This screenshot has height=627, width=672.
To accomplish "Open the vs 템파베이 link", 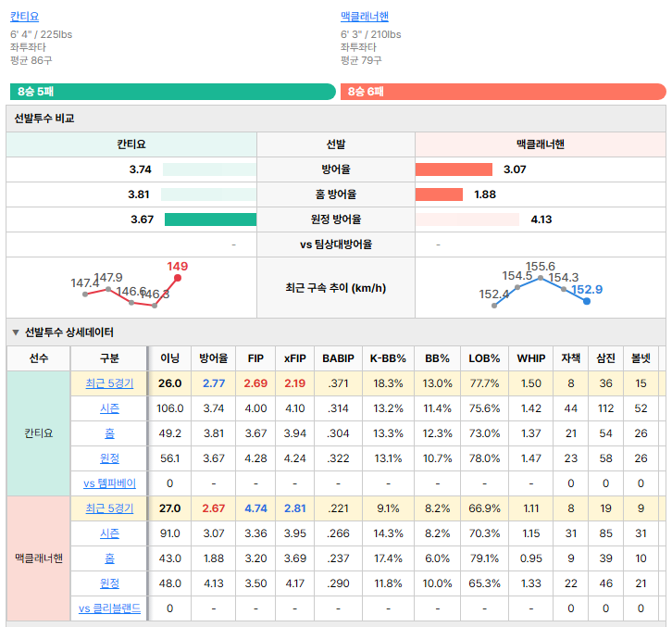I will click(x=109, y=483).
